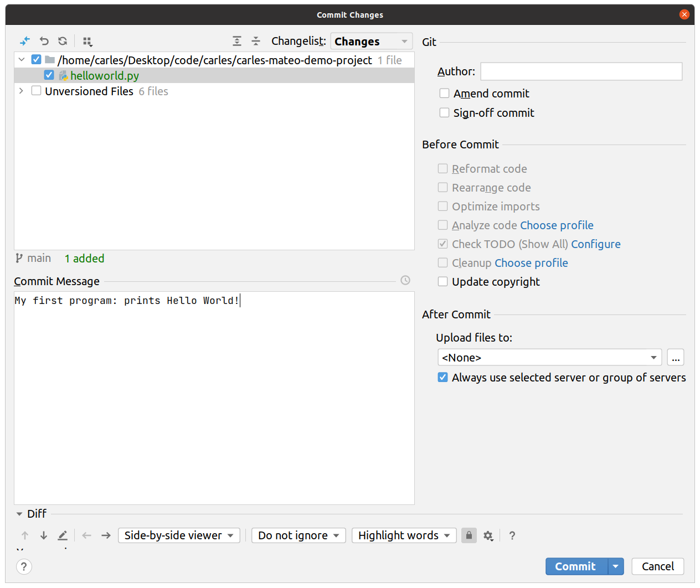Uncheck Always use selected server option
The height and width of the screenshot is (588, 700).
442,377
